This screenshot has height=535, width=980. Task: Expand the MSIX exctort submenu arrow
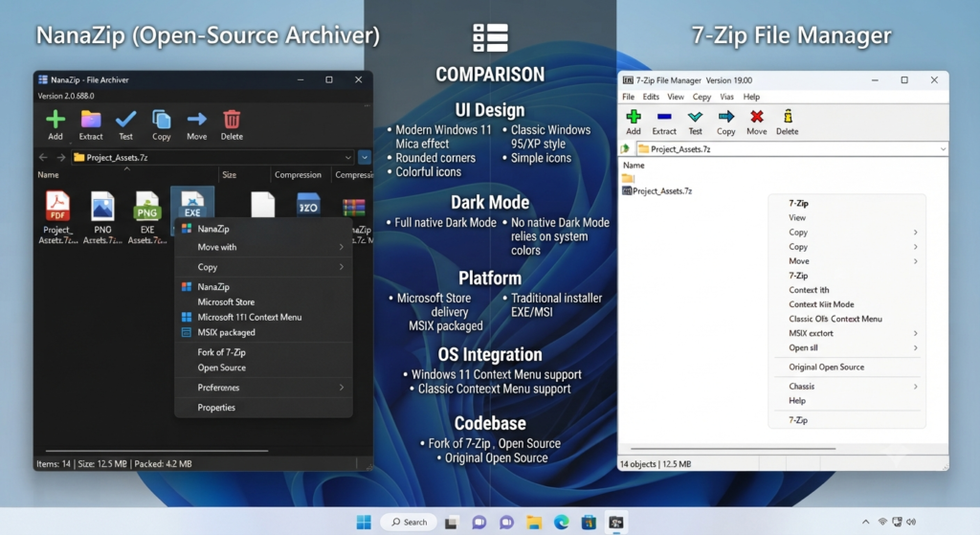[x=915, y=333]
